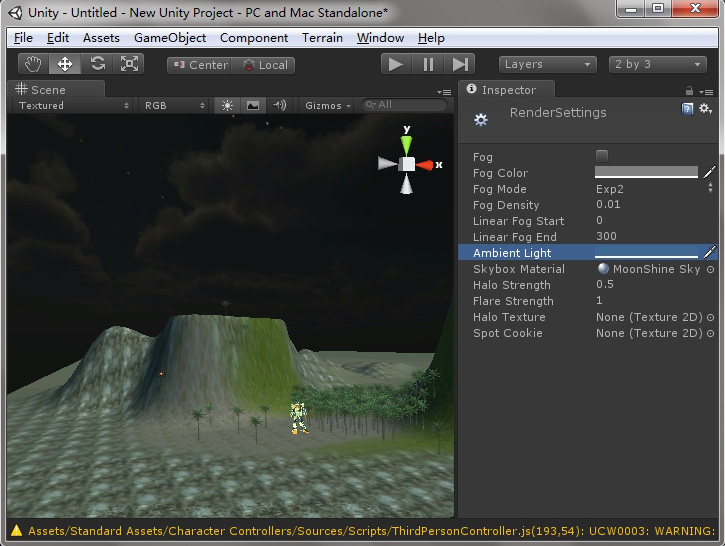This screenshot has width=725, height=546.
Task: Click the scene gizmo center cube
Action: pyautogui.click(x=406, y=165)
